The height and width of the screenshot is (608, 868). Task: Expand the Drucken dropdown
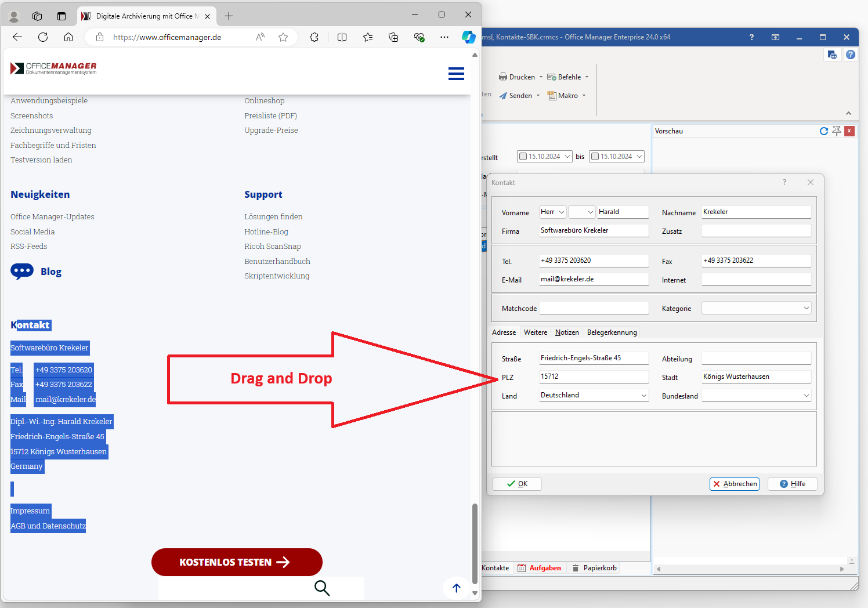tap(541, 77)
